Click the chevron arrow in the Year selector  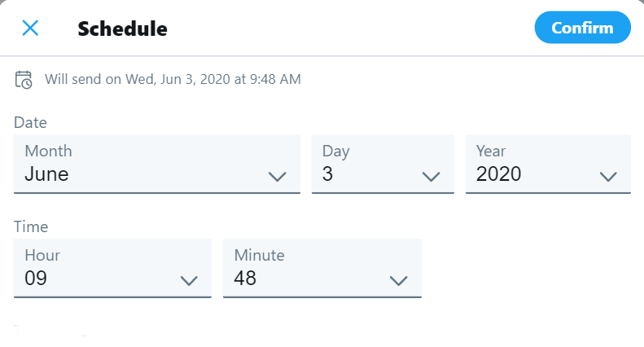click(608, 177)
